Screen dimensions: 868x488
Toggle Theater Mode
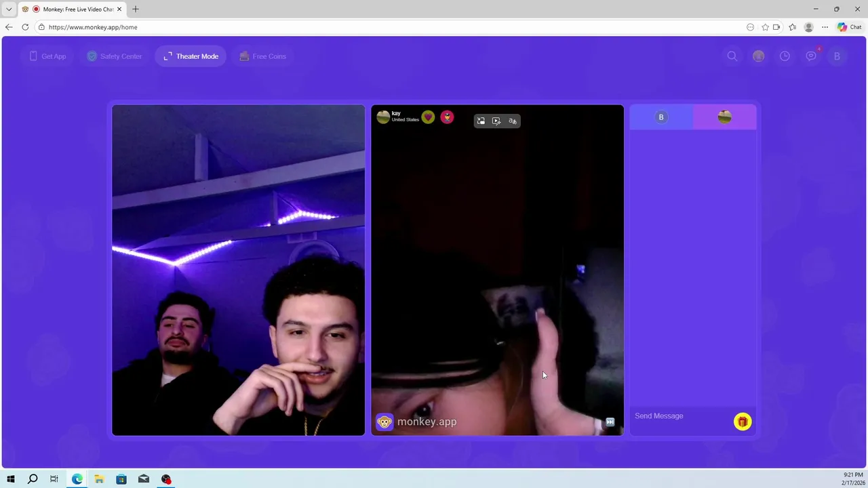pyautogui.click(x=191, y=56)
